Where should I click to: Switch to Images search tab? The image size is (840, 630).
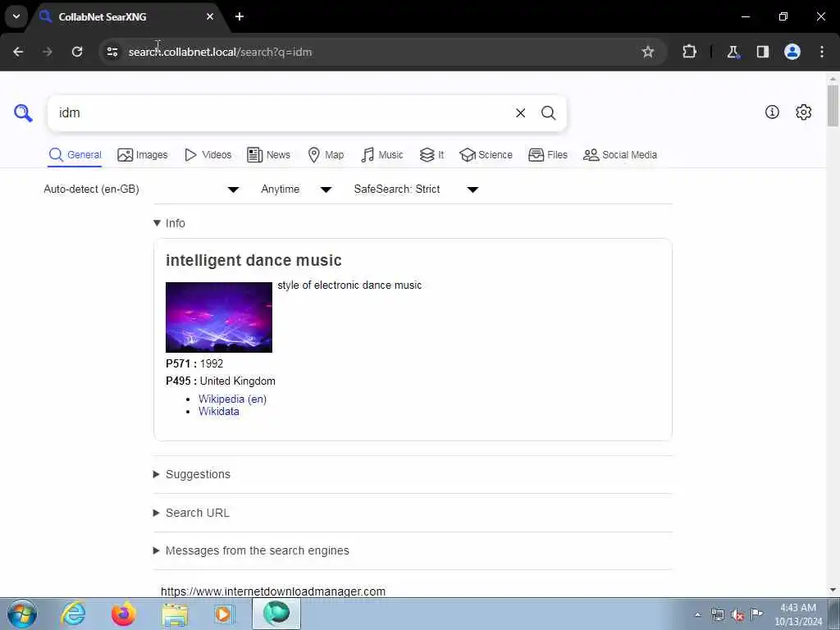coord(143,155)
